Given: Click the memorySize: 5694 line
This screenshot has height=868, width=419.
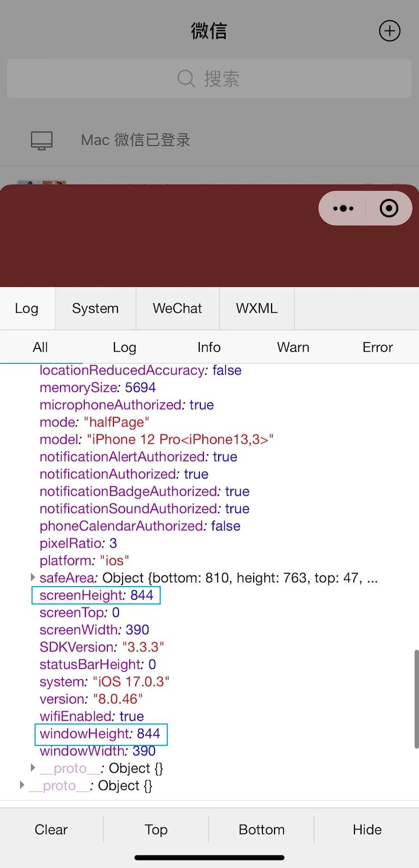Looking at the screenshot, I should (x=98, y=388).
